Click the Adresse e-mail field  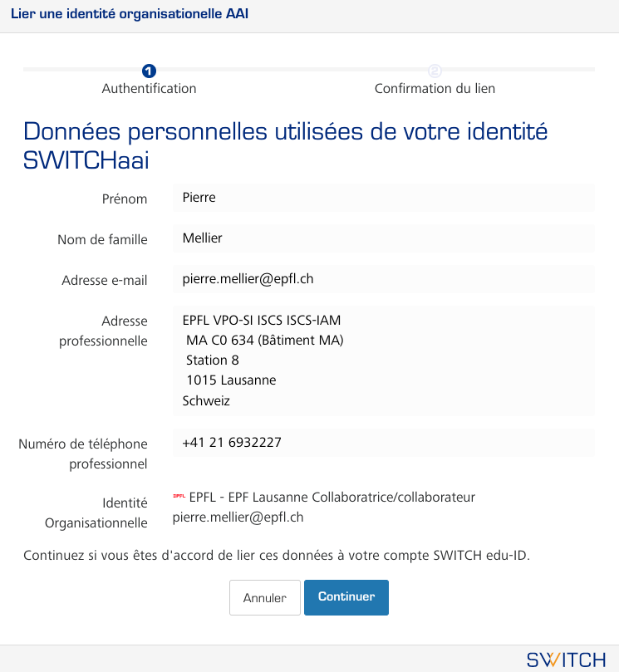(x=383, y=279)
